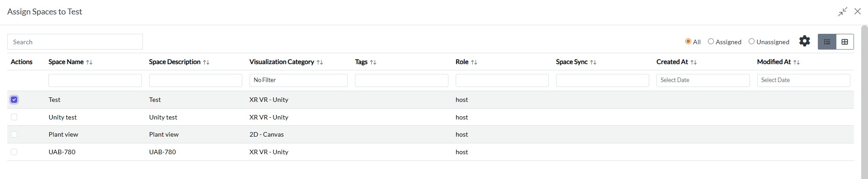Image resolution: width=868 pixels, height=179 pixels.
Task: Select the Unity test space name cell
Action: pyautogui.click(x=63, y=117)
